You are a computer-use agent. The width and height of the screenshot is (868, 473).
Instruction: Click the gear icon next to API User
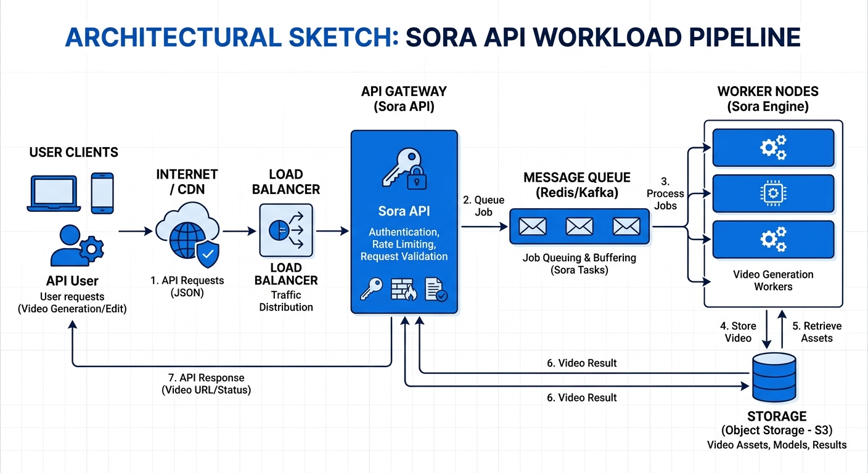pyautogui.click(x=91, y=249)
